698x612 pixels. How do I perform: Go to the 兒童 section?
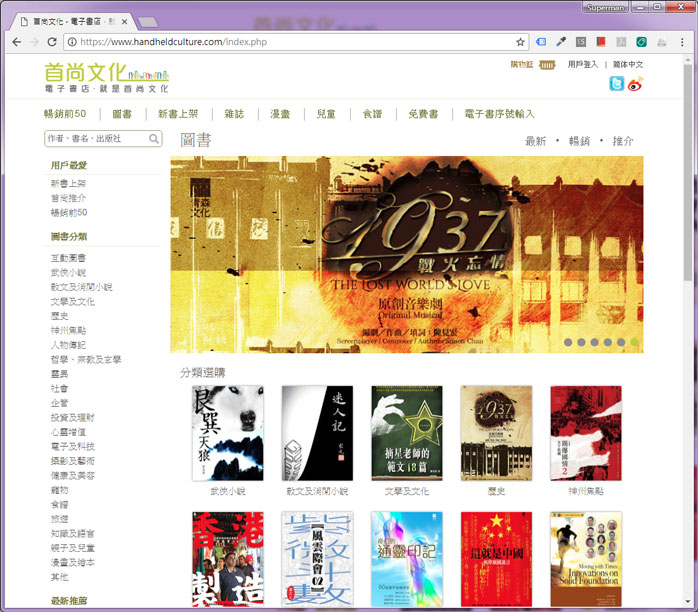pyautogui.click(x=326, y=114)
